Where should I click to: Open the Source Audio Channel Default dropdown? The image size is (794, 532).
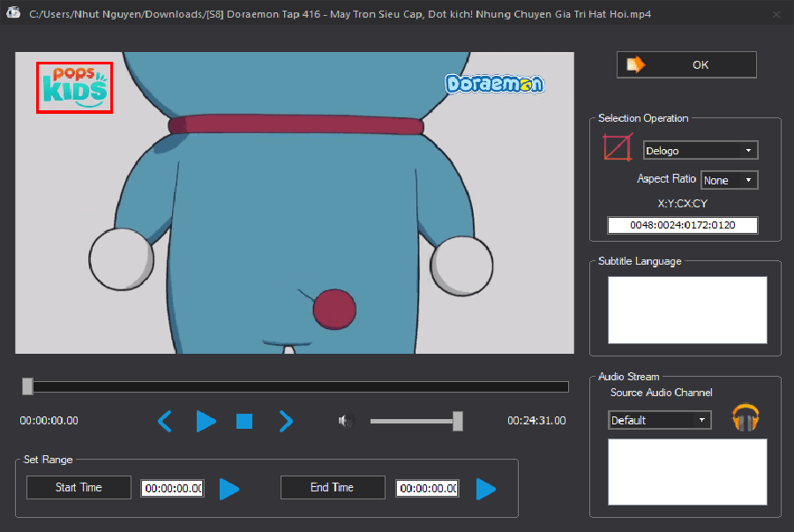click(659, 420)
